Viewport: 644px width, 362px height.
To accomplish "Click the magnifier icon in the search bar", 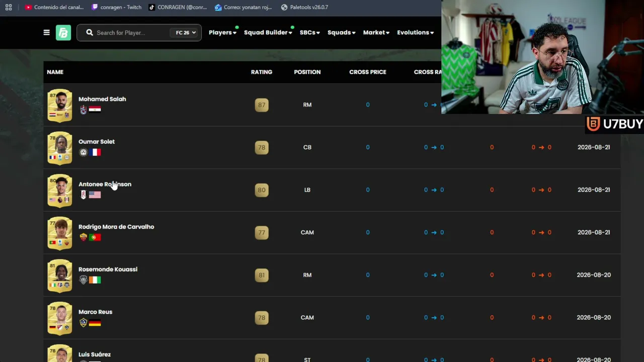I will pos(90,33).
